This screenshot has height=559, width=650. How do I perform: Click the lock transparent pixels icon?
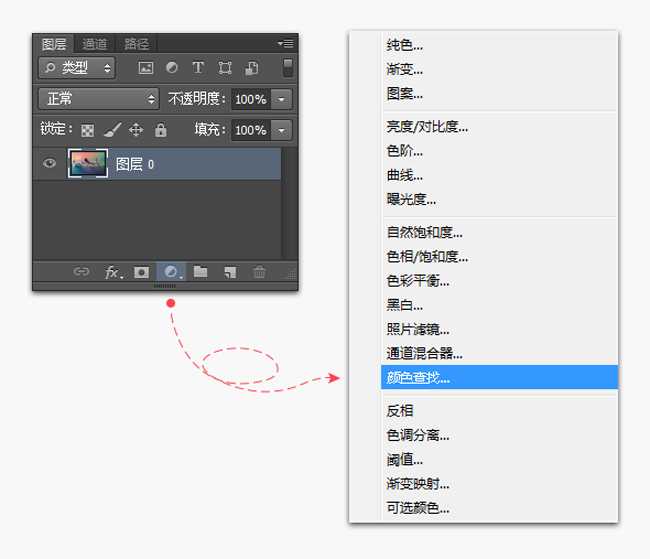pyautogui.click(x=87, y=130)
